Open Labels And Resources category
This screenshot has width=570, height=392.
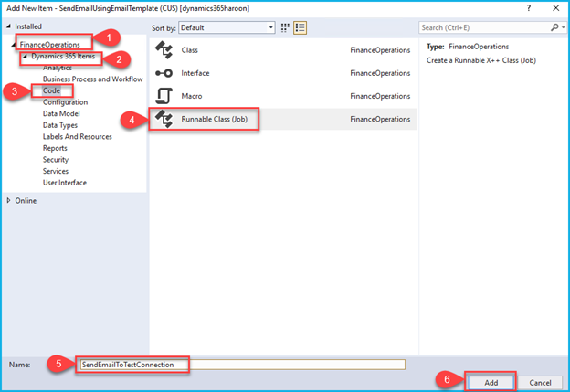tap(77, 137)
